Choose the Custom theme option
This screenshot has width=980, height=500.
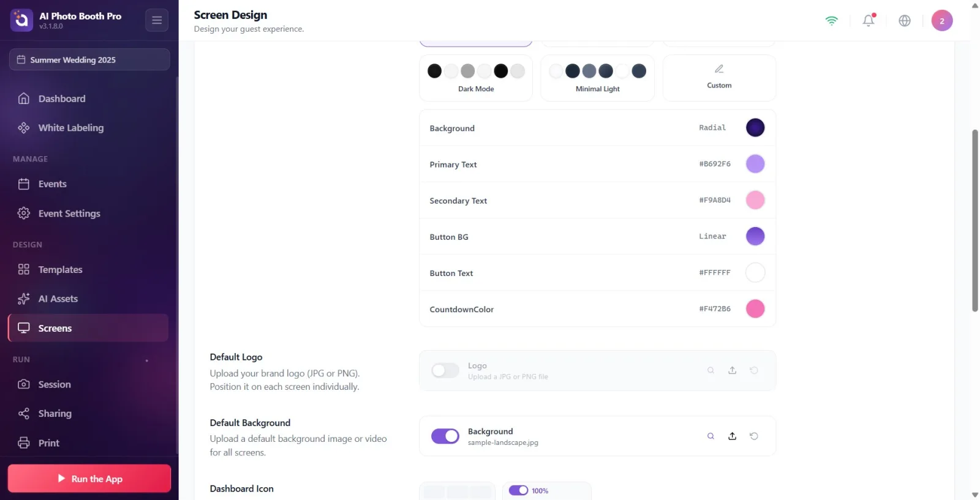719,78
